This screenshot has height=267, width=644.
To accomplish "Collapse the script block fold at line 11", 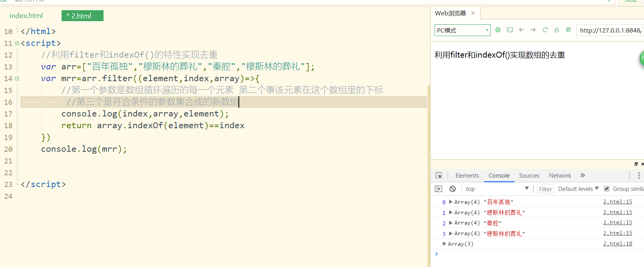I will (17, 43).
